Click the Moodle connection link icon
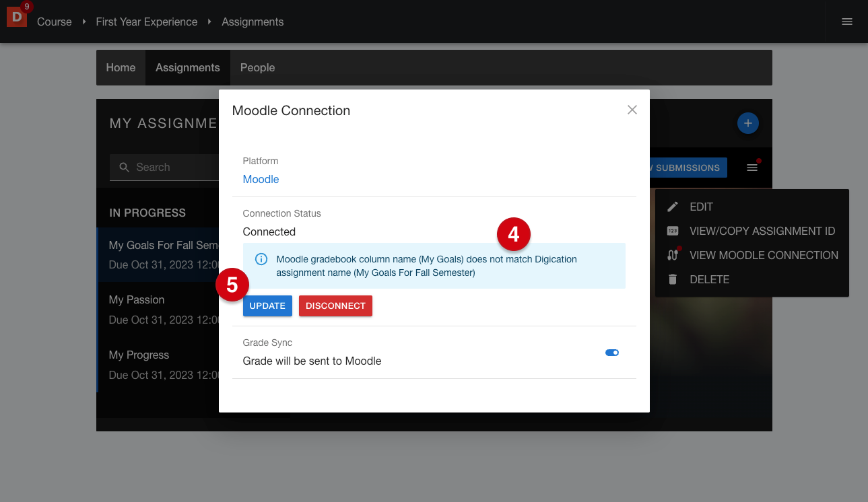Image resolution: width=868 pixels, height=502 pixels. pos(673,255)
